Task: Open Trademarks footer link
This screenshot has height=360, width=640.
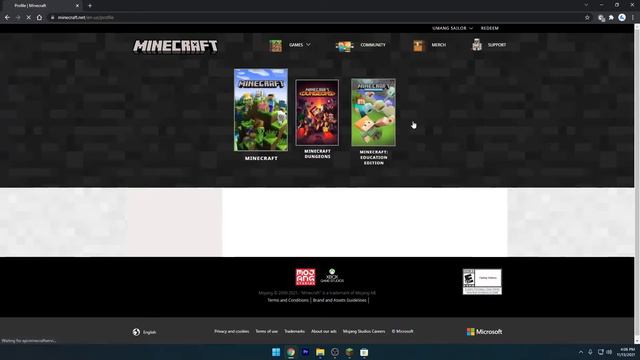Action: pyautogui.click(x=294, y=331)
